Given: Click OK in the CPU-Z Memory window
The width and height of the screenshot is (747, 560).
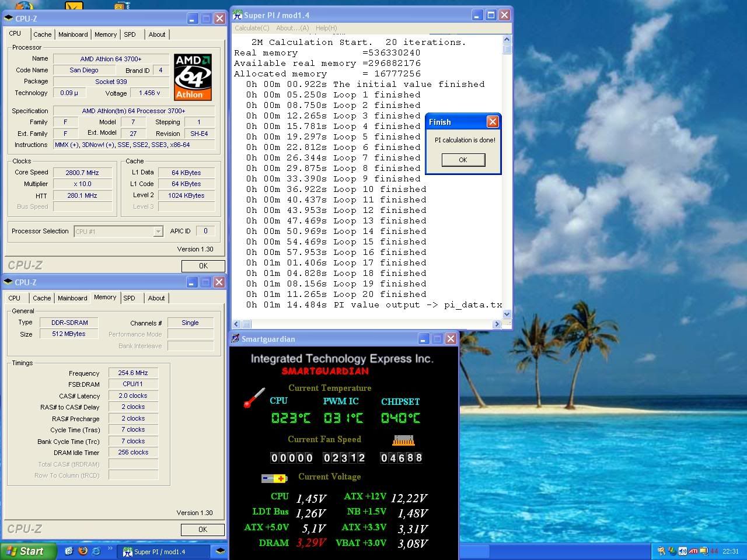Looking at the screenshot, I should 203,530.
